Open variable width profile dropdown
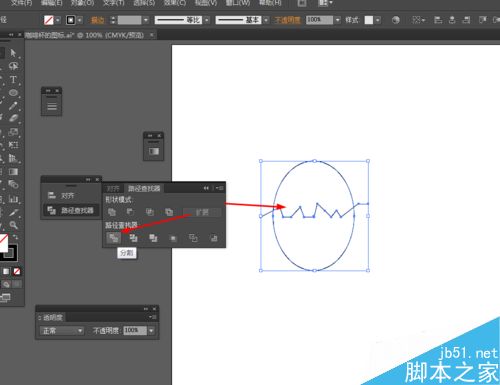Screen dimensions: 500x385 [x=207, y=20]
